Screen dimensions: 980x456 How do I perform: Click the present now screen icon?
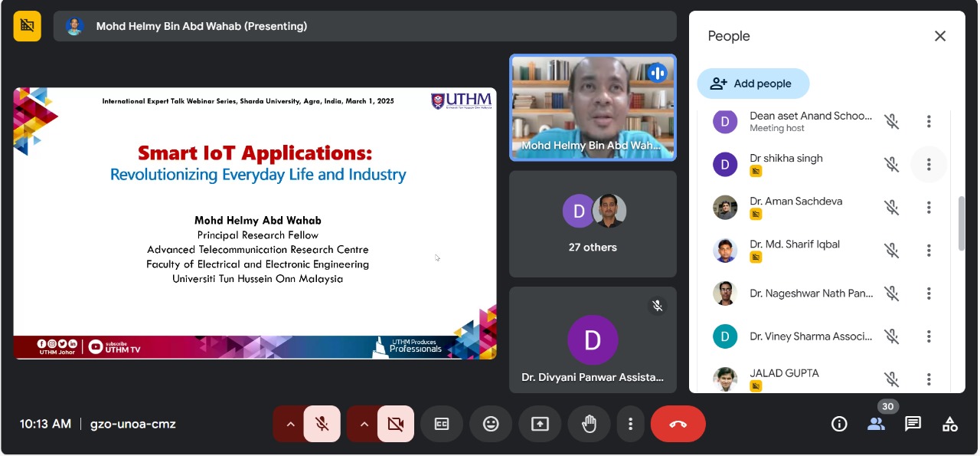(x=540, y=424)
